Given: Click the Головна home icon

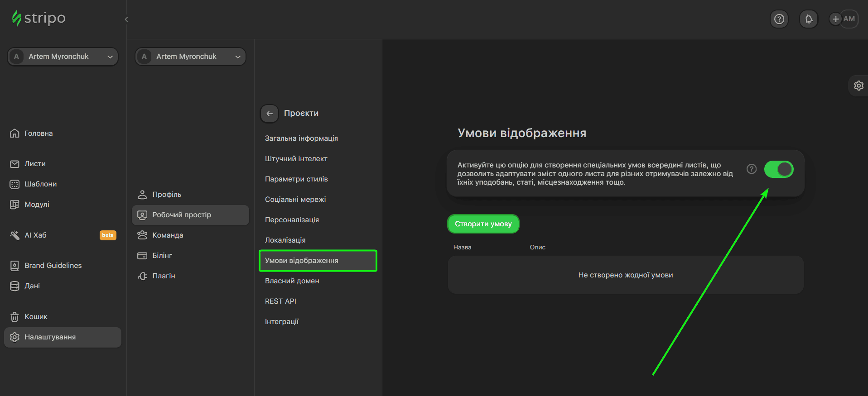Looking at the screenshot, I should tap(14, 133).
